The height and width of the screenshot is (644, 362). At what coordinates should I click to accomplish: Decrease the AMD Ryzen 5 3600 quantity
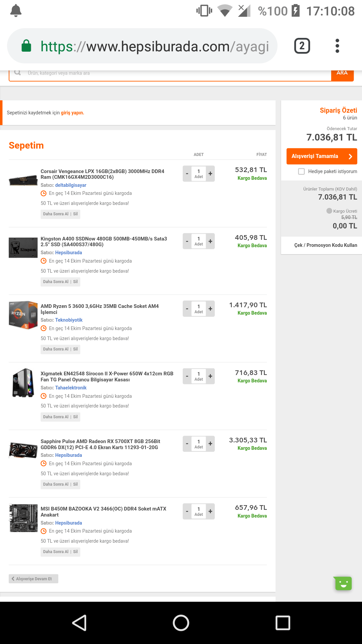pyautogui.click(x=187, y=309)
